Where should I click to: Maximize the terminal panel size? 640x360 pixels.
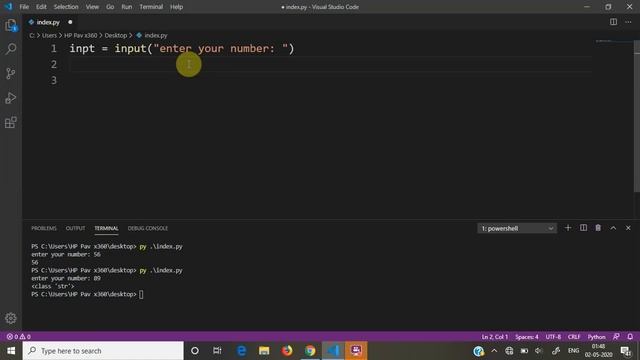613,228
